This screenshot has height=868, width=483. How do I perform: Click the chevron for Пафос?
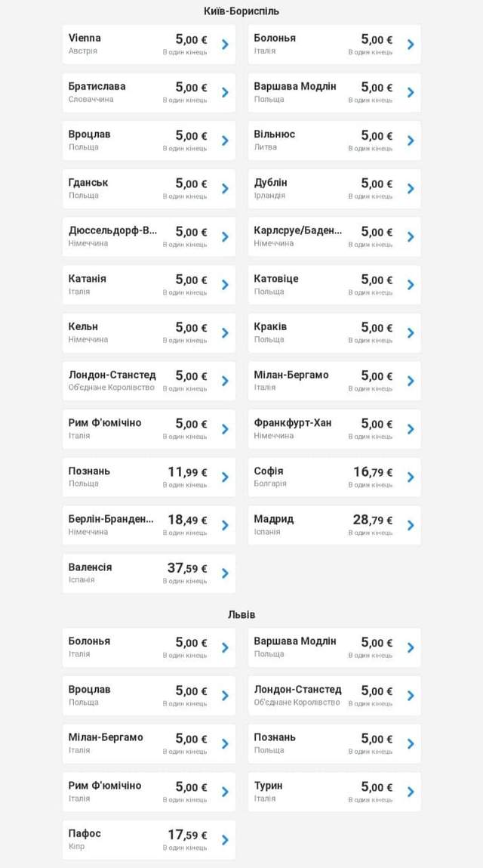point(225,840)
